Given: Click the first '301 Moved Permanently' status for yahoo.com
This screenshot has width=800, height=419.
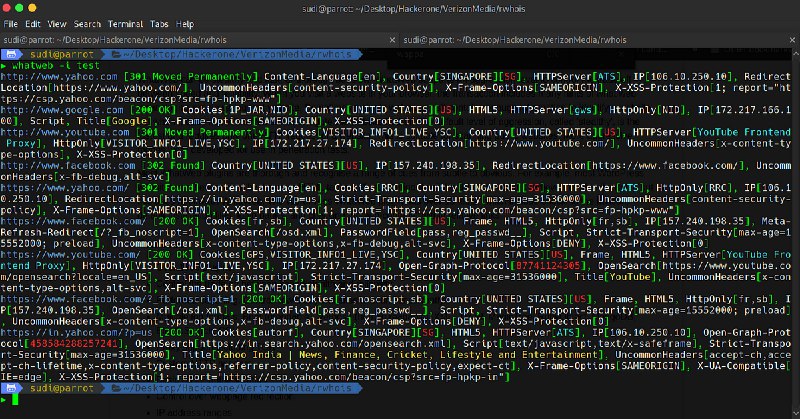Looking at the screenshot, I should pos(191,77).
